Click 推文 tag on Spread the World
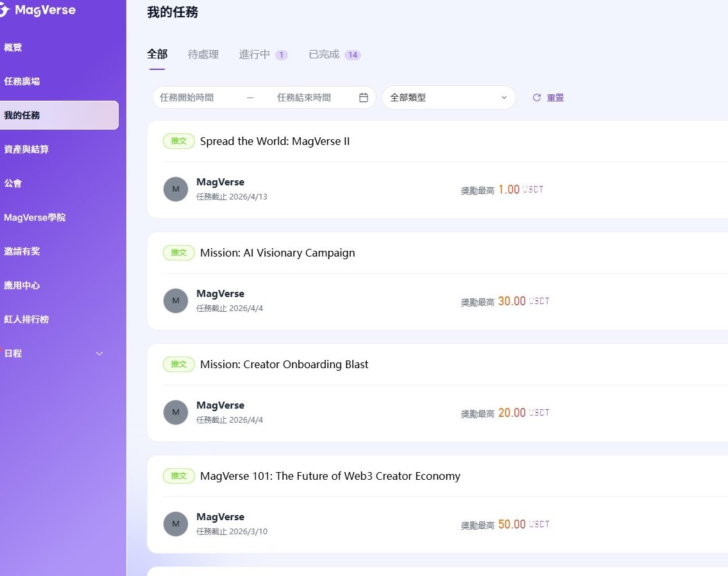 [x=179, y=141]
